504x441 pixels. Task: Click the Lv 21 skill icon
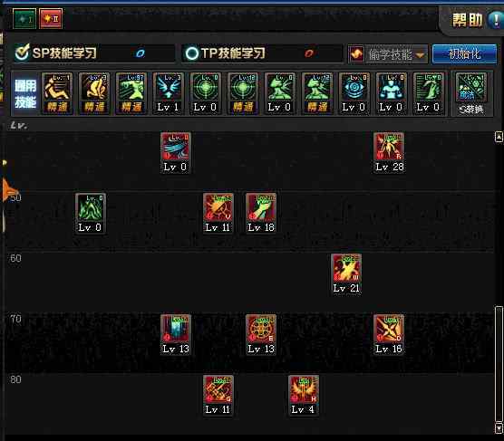click(x=346, y=268)
